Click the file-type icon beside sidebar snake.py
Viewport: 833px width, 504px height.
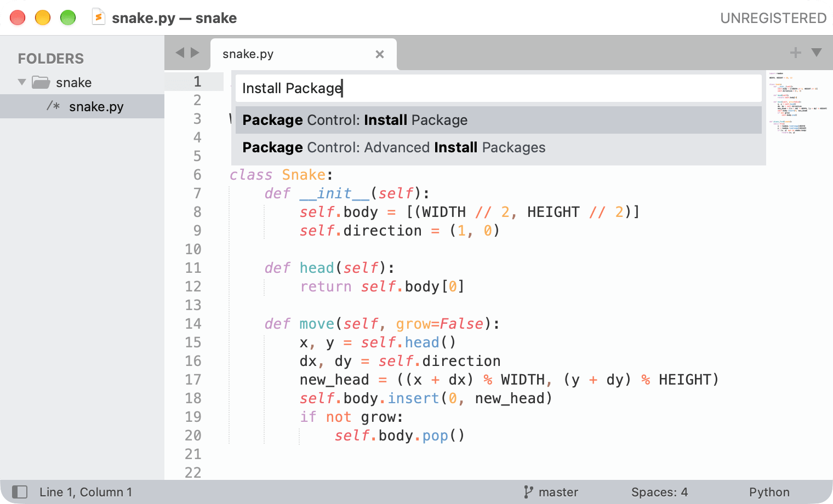coord(53,106)
